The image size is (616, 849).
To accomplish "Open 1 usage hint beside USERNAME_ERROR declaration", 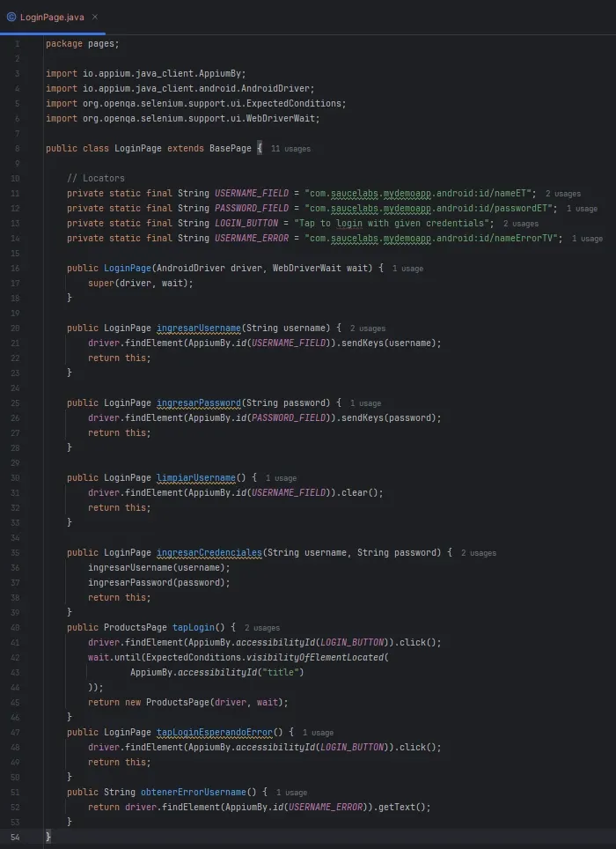I will (x=587, y=239).
